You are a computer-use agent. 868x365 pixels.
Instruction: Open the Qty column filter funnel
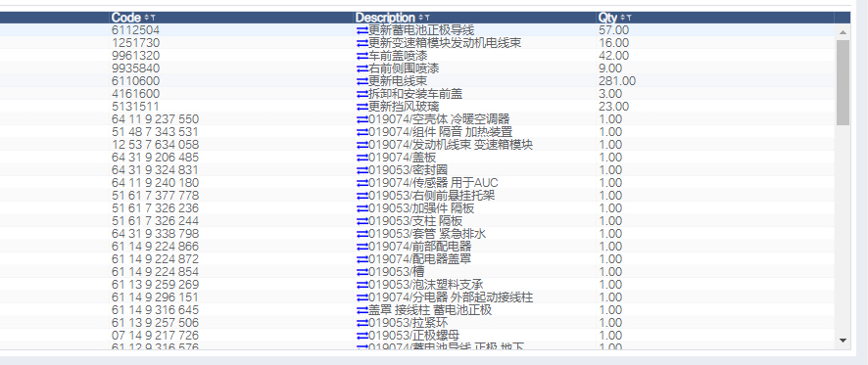[x=628, y=19]
